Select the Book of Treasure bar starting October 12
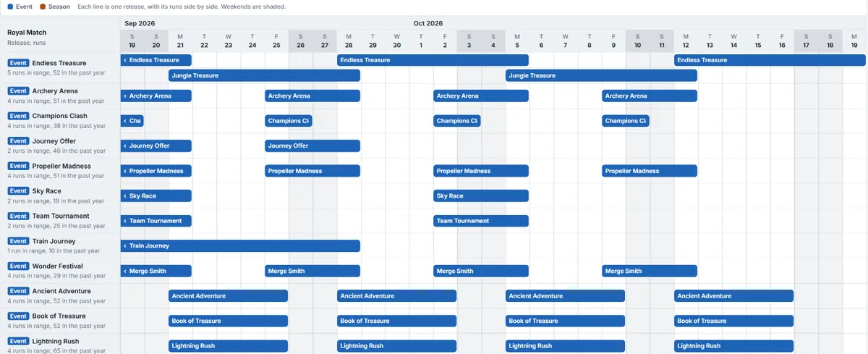Screen dimensions: 868x354 pyautogui.click(x=733, y=321)
